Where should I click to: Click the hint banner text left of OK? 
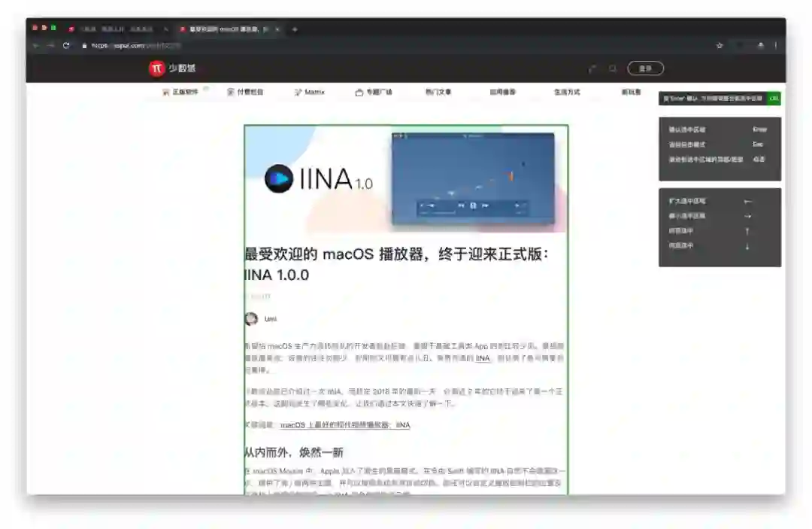coord(713,99)
